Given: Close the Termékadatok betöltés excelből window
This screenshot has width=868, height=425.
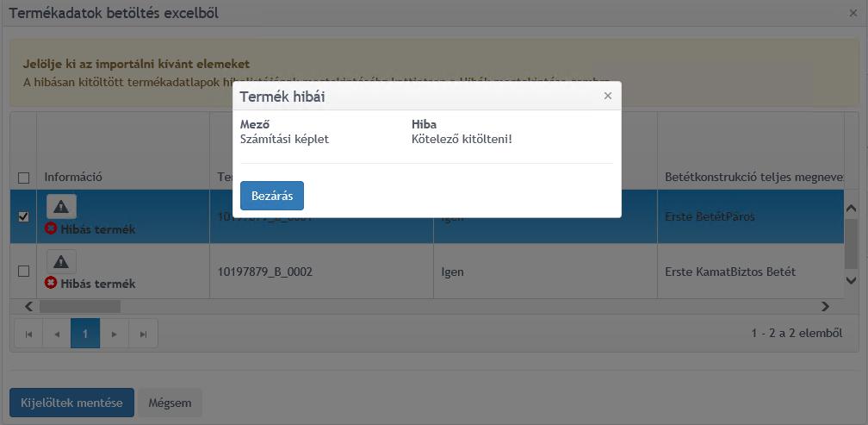Looking at the screenshot, I should click(853, 13).
